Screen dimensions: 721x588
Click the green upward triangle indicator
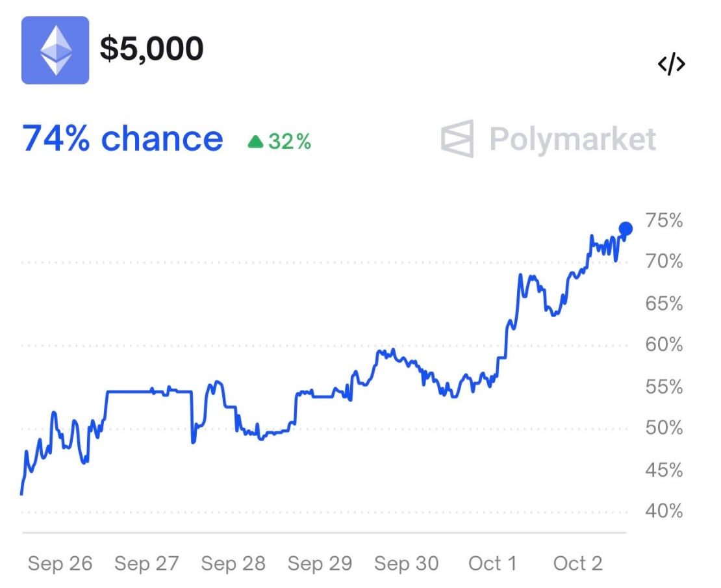coord(257,139)
